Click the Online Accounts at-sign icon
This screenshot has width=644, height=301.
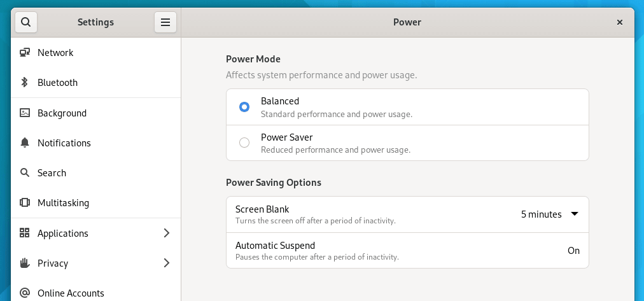pos(25,293)
